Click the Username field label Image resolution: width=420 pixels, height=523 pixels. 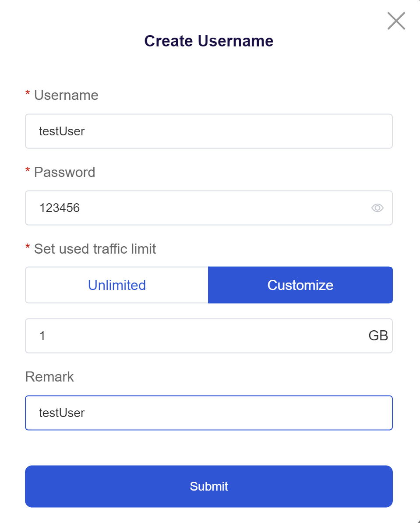point(66,95)
